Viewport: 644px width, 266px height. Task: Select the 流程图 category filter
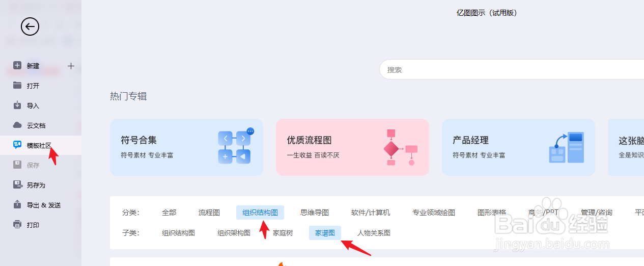[x=209, y=212]
